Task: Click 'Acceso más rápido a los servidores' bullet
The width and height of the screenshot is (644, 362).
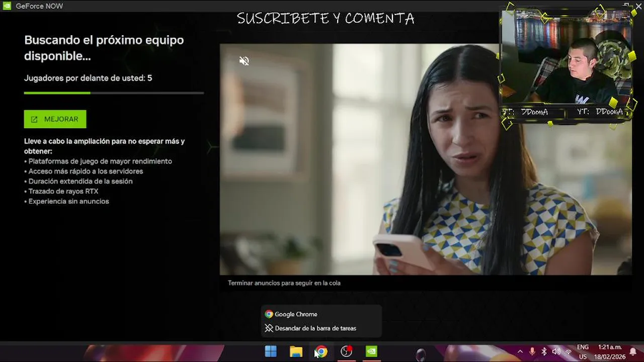Action: (x=84, y=171)
